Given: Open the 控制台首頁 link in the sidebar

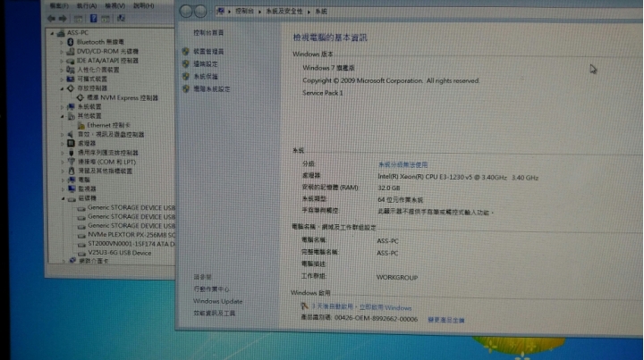Looking at the screenshot, I should pos(208,32).
